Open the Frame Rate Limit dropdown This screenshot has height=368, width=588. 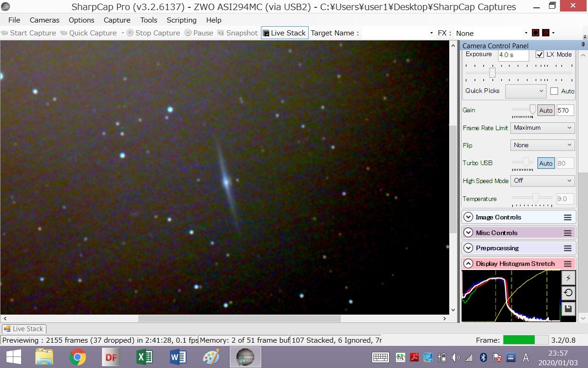(543, 128)
